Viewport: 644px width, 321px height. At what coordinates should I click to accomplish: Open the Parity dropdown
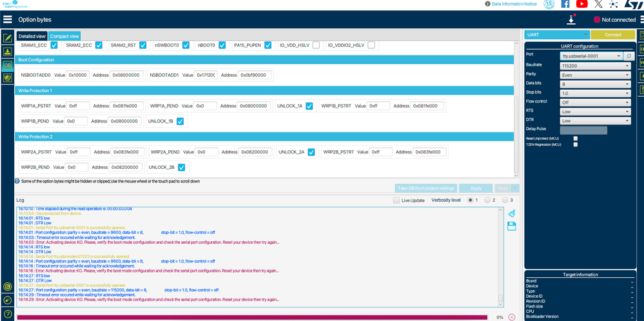(x=595, y=75)
